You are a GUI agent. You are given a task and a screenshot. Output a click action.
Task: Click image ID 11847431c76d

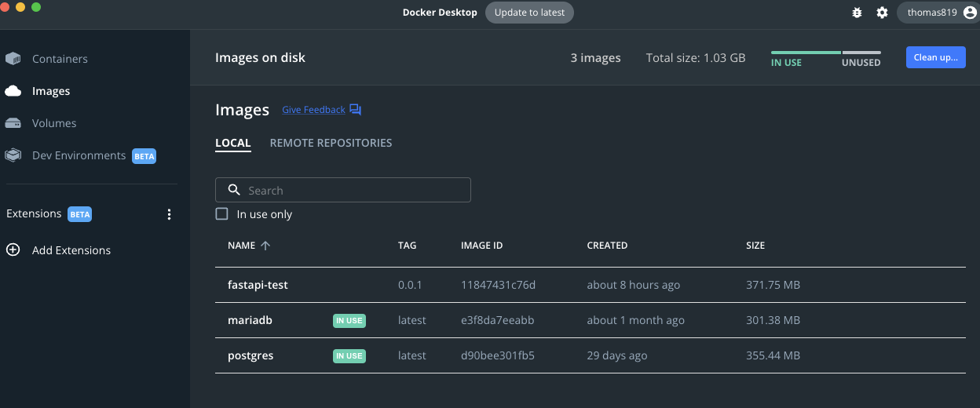(x=498, y=285)
